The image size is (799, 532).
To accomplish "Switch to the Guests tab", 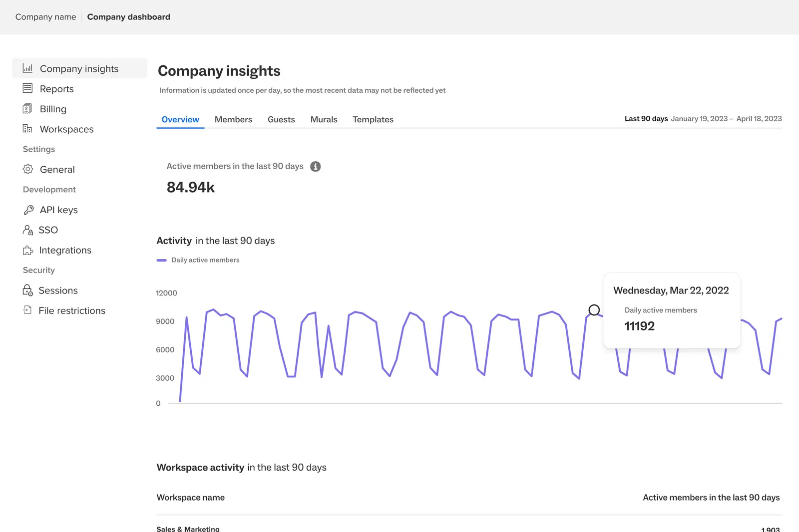I will coord(281,120).
